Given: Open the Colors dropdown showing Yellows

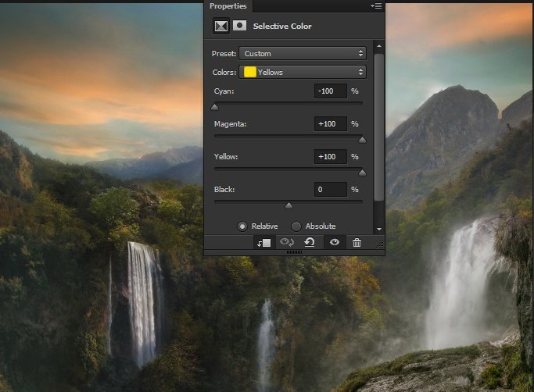Looking at the screenshot, I should (x=303, y=72).
